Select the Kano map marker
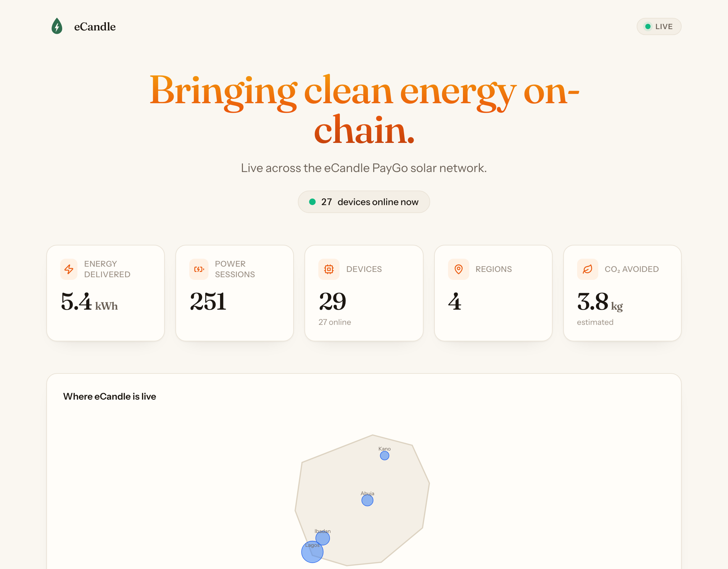 tap(384, 456)
